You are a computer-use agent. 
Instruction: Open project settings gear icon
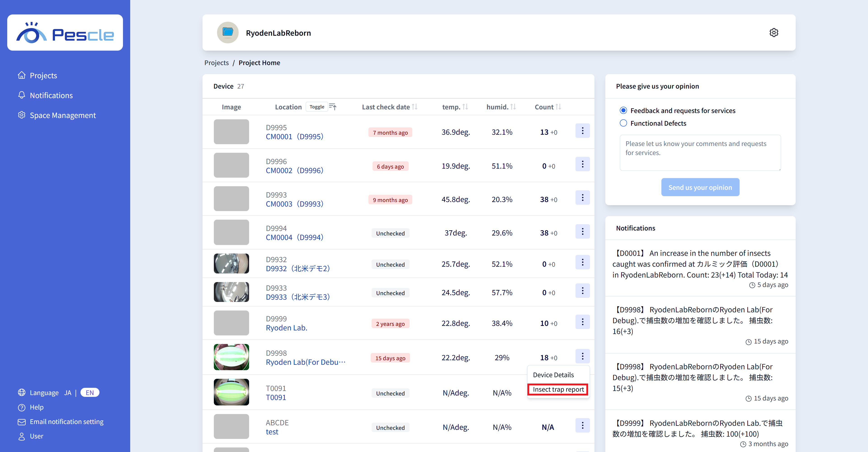point(774,33)
